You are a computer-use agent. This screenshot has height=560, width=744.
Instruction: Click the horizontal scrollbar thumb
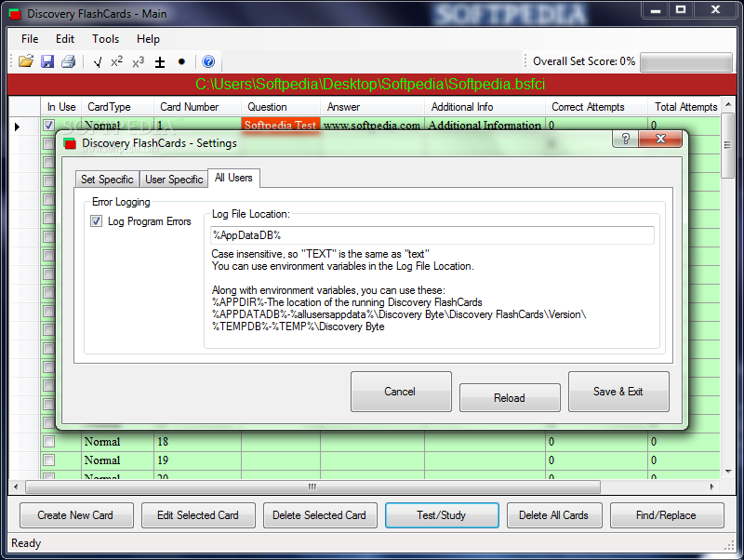tap(312, 487)
